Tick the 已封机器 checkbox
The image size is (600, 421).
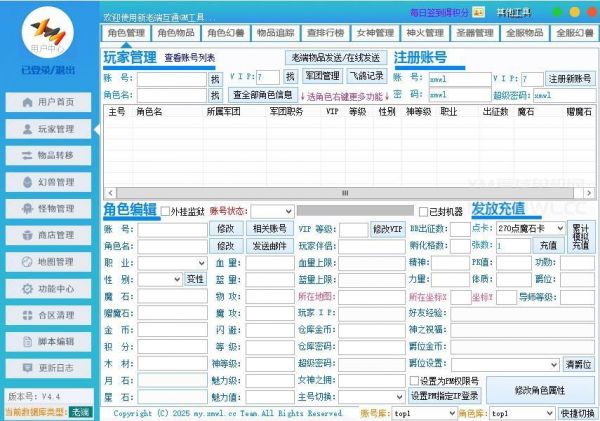click(423, 211)
